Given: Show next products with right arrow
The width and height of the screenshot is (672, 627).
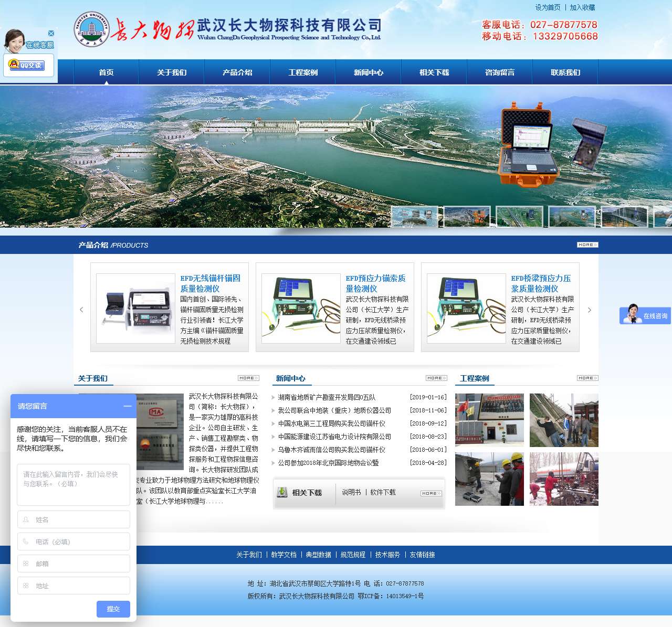Looking at the screenshot, I should coord(590,310).
